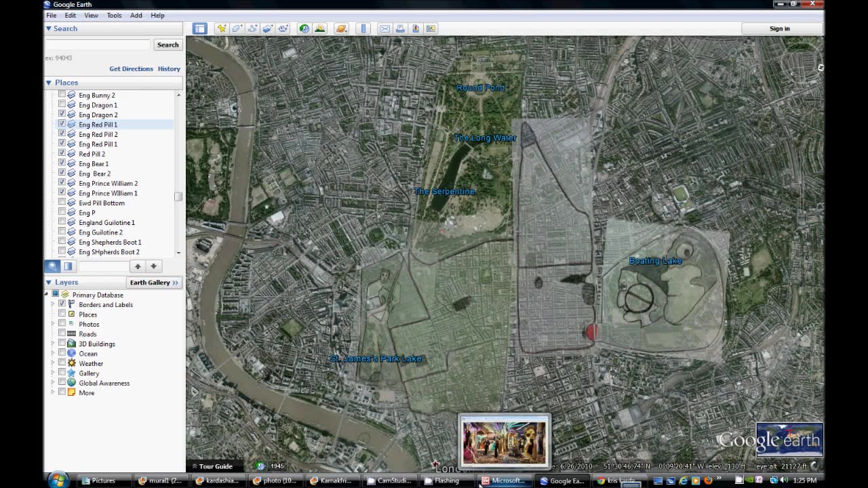Viewport: 868px width, 488px height.
Task: Collapse the Layers panel triangle
Action: tap(49, 282)
